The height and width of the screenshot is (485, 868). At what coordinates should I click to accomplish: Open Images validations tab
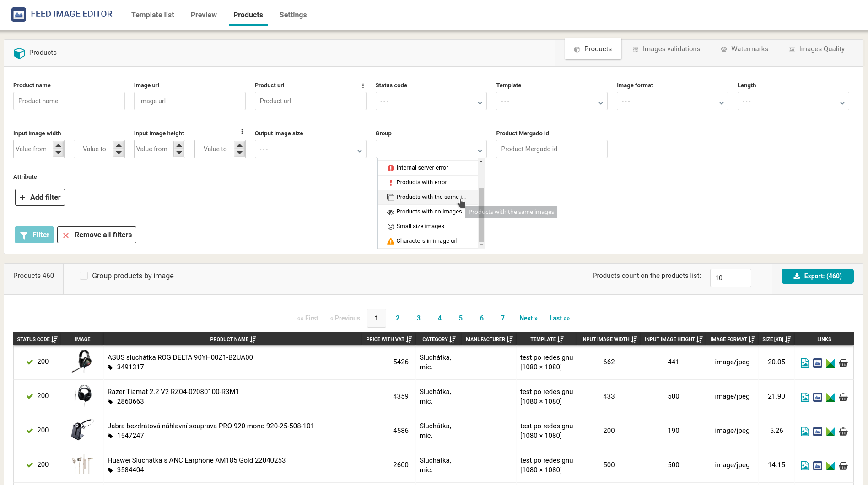tap(666, 49)
